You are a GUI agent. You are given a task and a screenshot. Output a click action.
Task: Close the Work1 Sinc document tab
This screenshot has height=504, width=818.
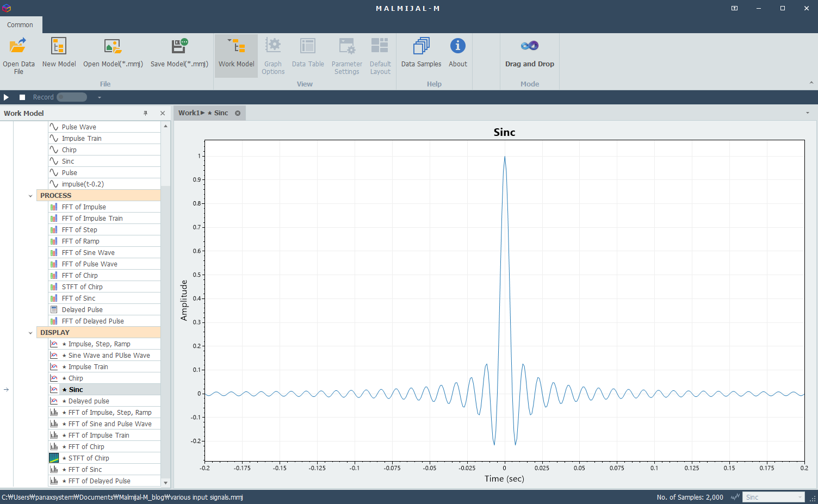click(238, 113)
